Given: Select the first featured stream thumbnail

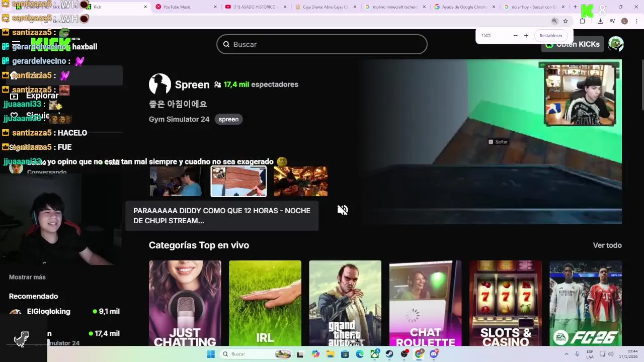Looking at the screenshot, I should click(x=177, y=181).
